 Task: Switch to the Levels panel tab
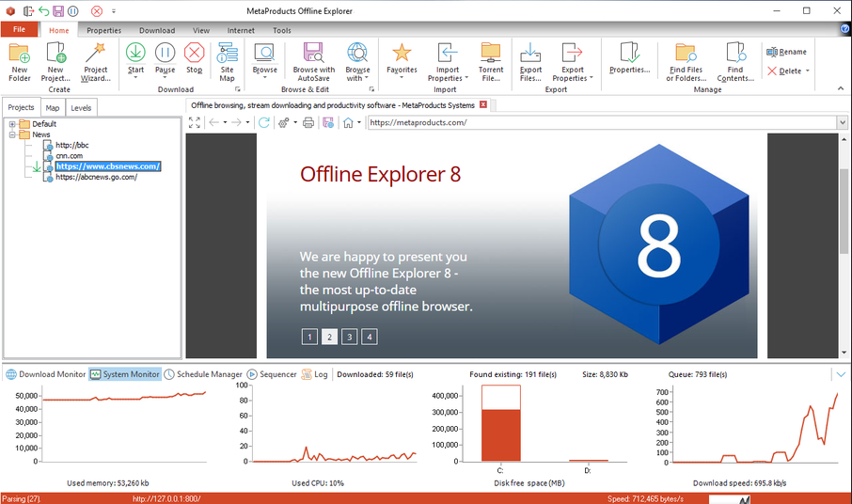pos(81,107)
